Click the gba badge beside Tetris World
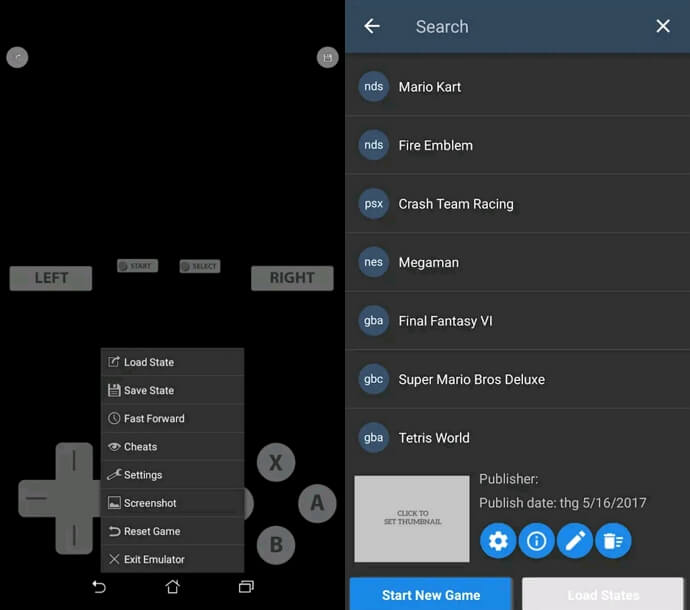This screenshot has height=610, width=690. tap(374, 438)
